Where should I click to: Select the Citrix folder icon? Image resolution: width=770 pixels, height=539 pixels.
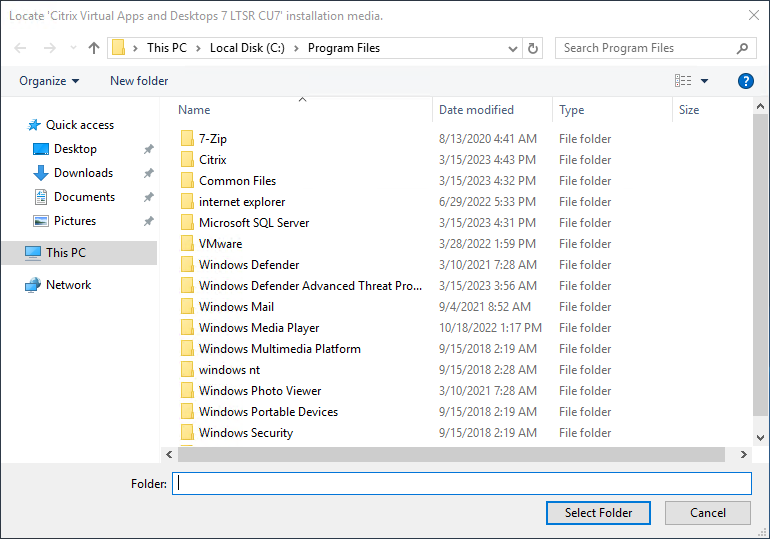187,160
